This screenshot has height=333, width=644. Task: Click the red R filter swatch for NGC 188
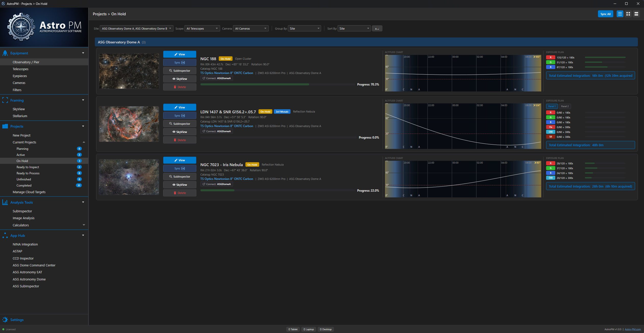pos(550,57)
